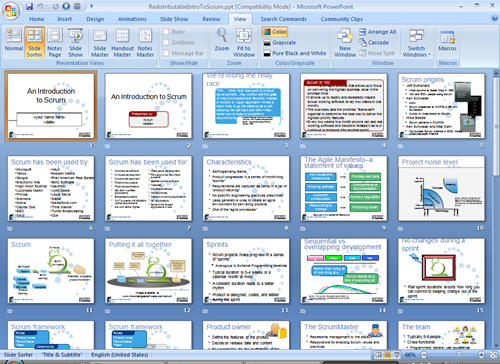Switch to Normal view

point(14,40)
